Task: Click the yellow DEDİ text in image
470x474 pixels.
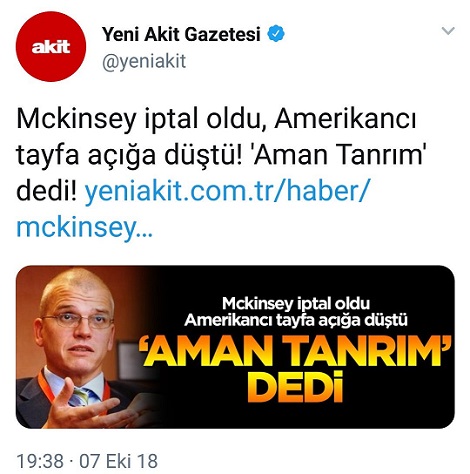Action: (295, 387)
